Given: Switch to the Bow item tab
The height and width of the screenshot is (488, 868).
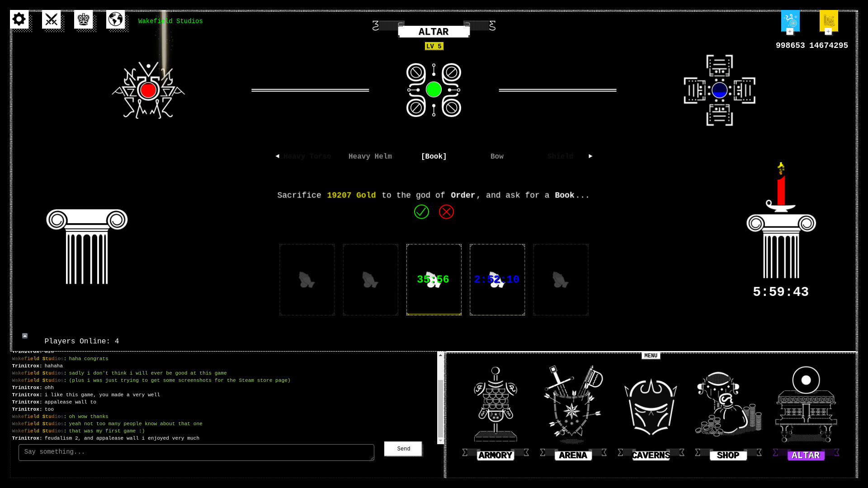Looking at the screenshot, I should [497, 156].
